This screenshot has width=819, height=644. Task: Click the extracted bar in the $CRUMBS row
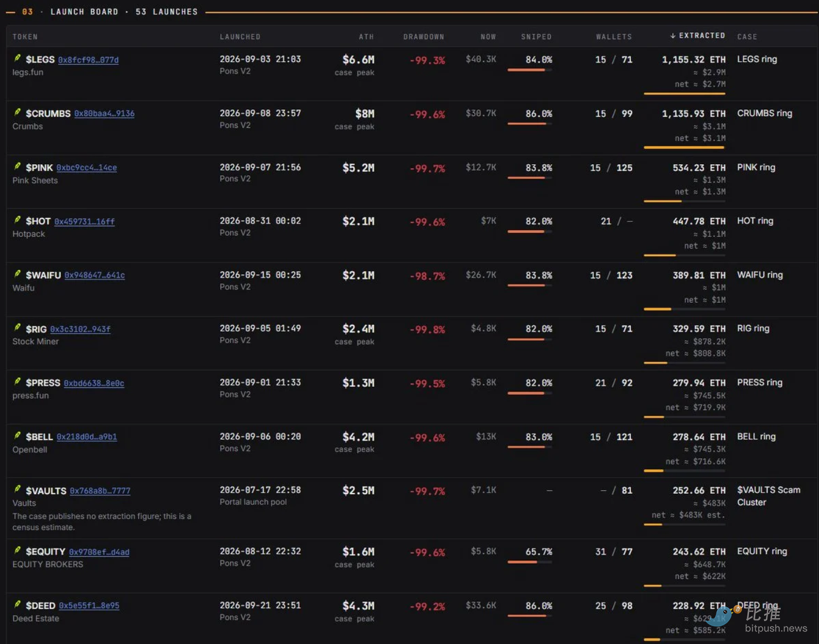click(685, 147)
